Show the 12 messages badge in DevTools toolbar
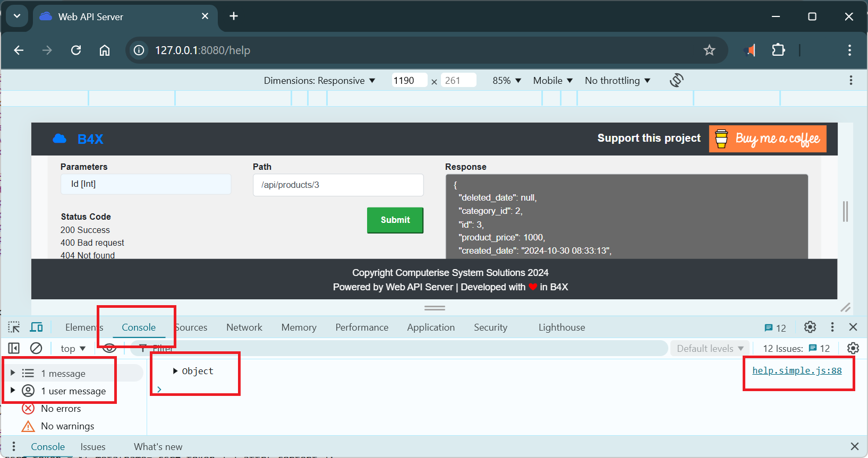Screen dimensions: 868x458 click(775, 328)
